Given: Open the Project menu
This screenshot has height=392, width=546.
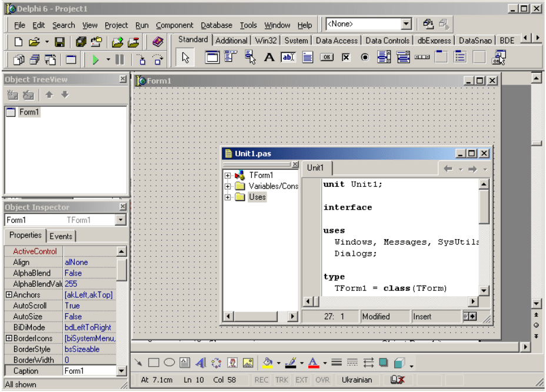Looking at the screenshot, I should 116,25.
